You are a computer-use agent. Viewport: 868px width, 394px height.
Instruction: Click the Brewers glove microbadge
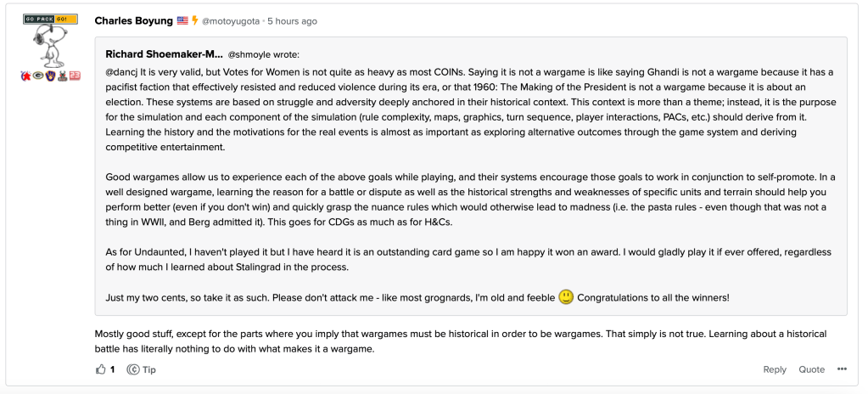click(50, 76)
